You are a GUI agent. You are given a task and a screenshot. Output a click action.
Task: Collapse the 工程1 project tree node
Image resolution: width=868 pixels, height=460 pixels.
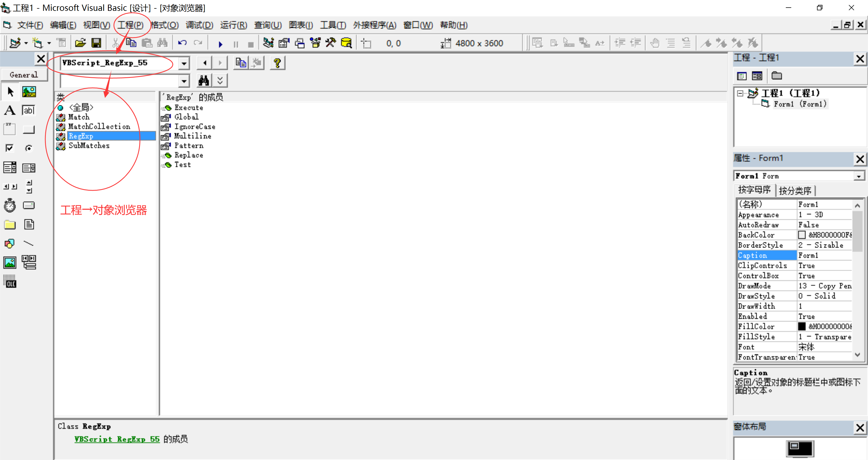coord(740,93)
